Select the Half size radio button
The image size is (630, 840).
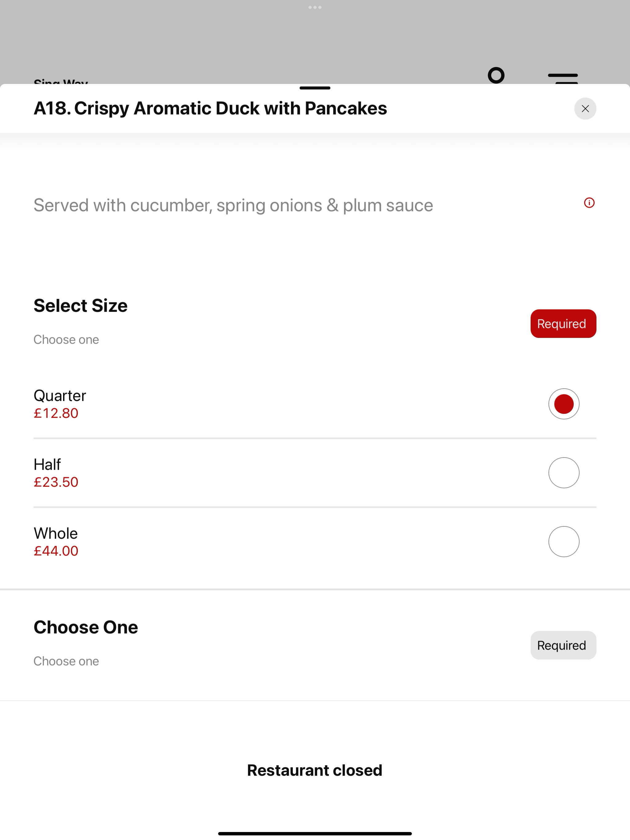point(564,472)
